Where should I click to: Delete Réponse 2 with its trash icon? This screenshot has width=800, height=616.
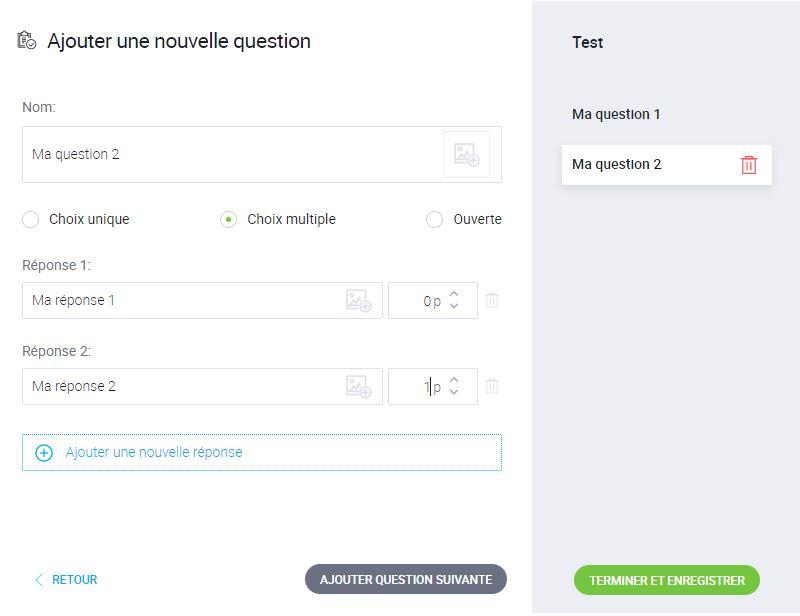point(492,386)
